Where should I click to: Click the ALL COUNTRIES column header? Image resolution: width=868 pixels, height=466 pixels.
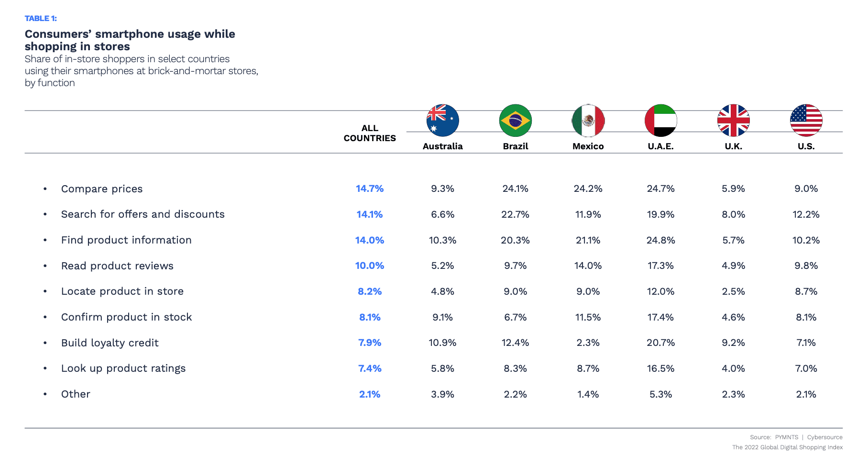(370, 133)
